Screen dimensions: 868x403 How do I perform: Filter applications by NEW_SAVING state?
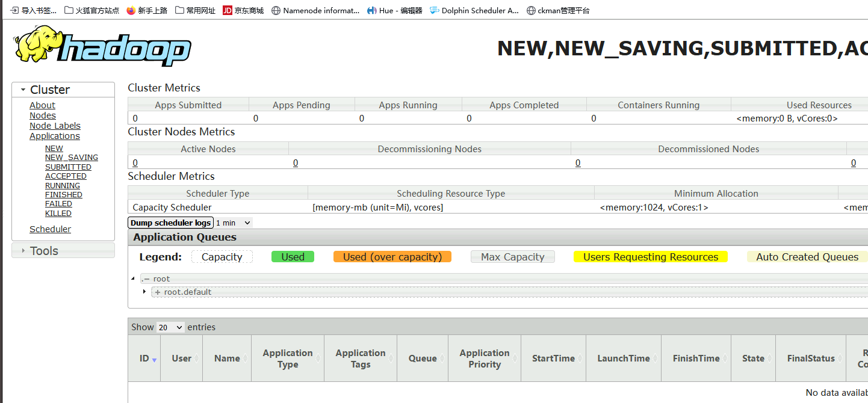coord(72,158)
